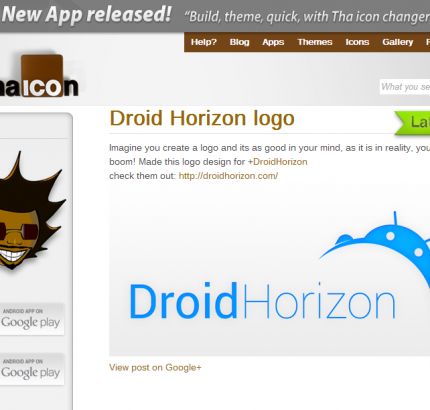The image size is (430, 410).
Task: Click View post on Google+ link
Action: [155, 368]
